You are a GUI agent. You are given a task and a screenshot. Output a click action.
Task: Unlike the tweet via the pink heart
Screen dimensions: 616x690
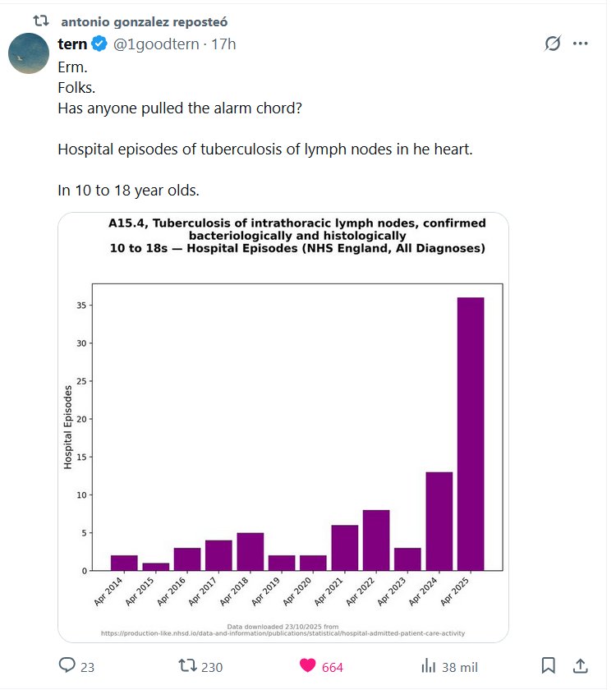click(307, 666)
